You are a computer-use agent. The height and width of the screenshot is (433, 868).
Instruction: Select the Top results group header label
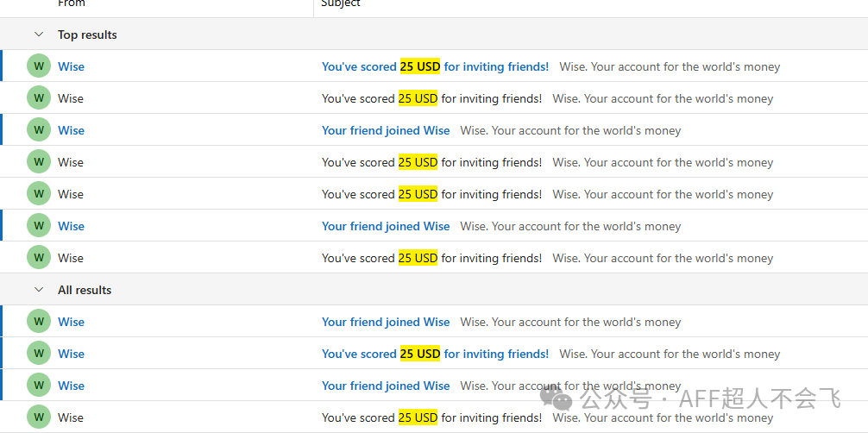pyautogui.click(x=87, y=35)
